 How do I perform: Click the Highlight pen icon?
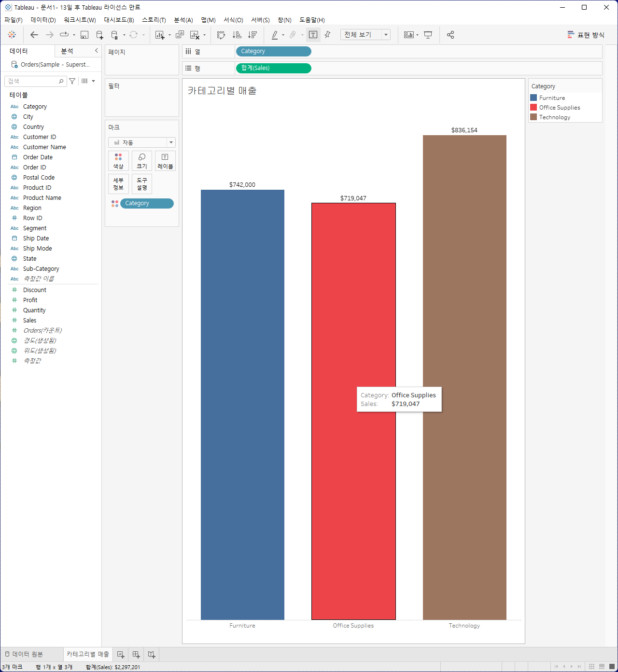275,35
